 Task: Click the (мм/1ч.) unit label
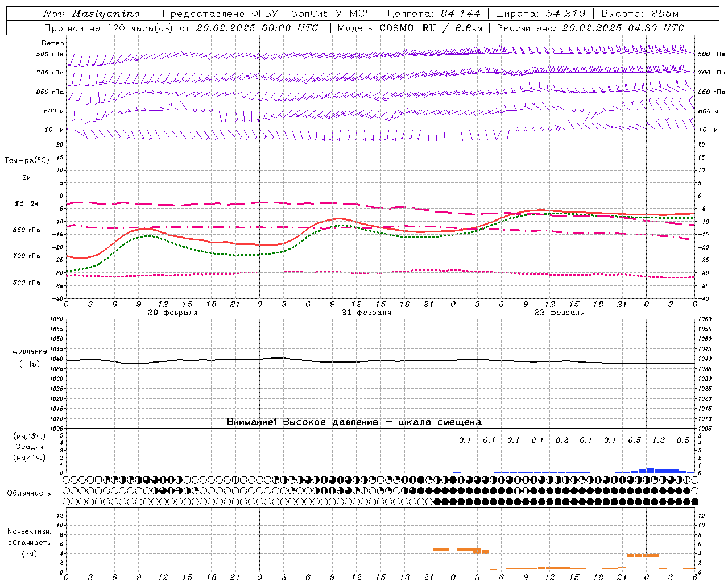point(29,458)
